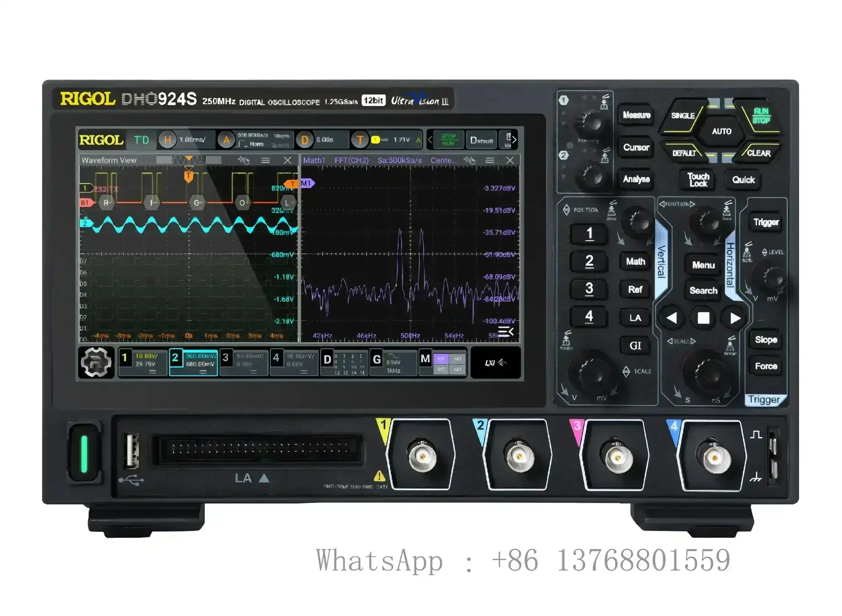Tap channel 3 BNC input connector
The width and height of the screenshot is (842, 616).
(x=616, y=457)
